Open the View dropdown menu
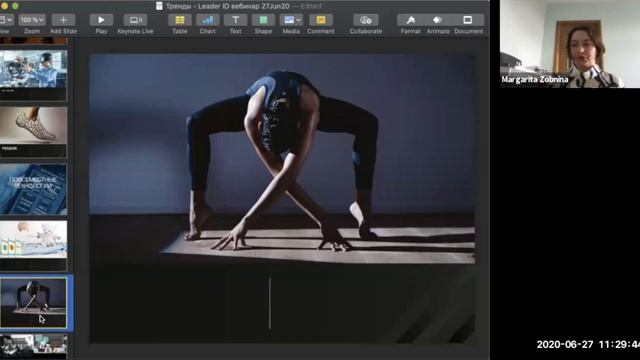This screenshot has height=360, width=640. click(x=6, y=20)
